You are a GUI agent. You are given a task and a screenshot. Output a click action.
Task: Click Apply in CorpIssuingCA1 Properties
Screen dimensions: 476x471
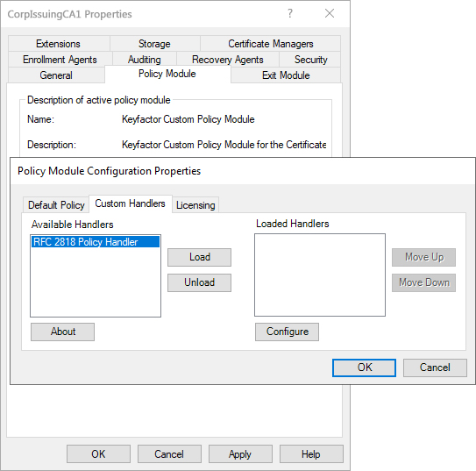pyautogui.click(x=240, y=454)
